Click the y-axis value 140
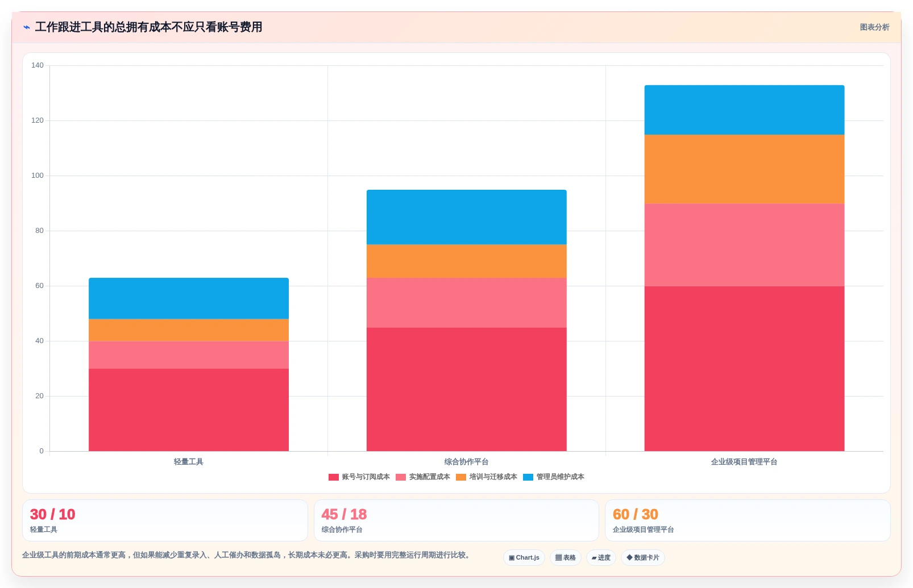This screenshot has width=913, height=588. 38,65
